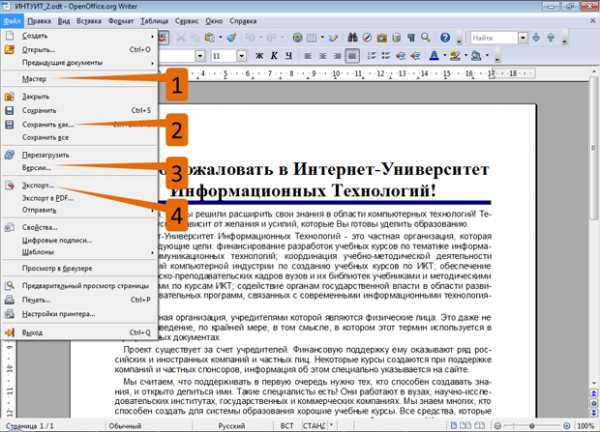Click the Paste clipboard icon

click(x=210, y=37)
